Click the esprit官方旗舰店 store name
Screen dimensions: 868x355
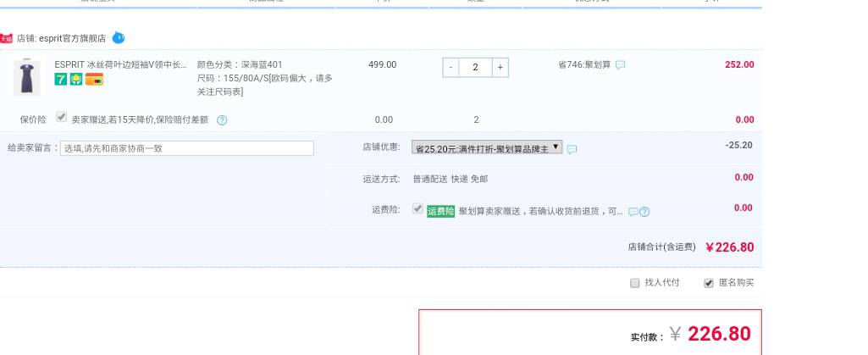tap(72, 38)
